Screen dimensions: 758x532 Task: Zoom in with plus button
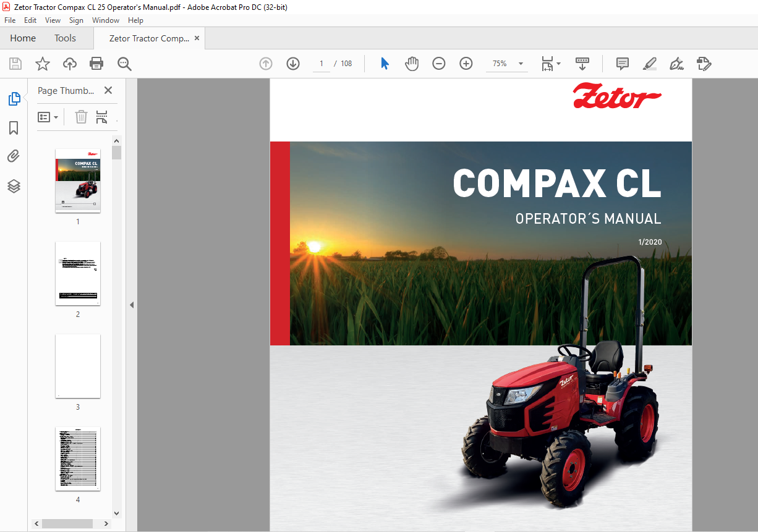click(x=466, y=64)
